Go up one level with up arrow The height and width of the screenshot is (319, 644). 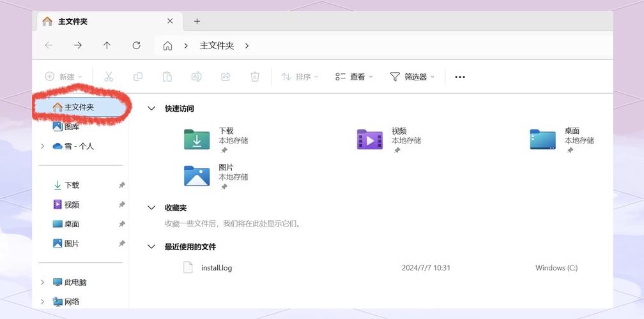point(107,45)
